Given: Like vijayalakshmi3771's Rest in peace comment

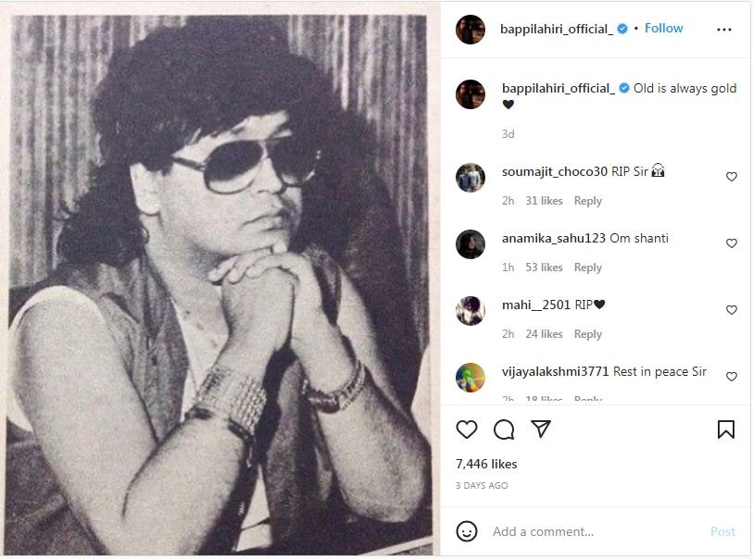Looking at the screenshot, I should pyautogui.click(x=732, y=377).
